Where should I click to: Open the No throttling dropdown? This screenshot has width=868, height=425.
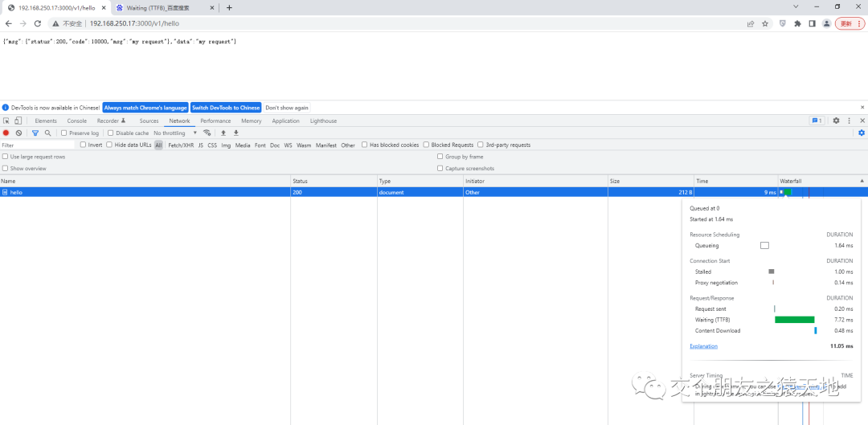(x=175, y=133)
